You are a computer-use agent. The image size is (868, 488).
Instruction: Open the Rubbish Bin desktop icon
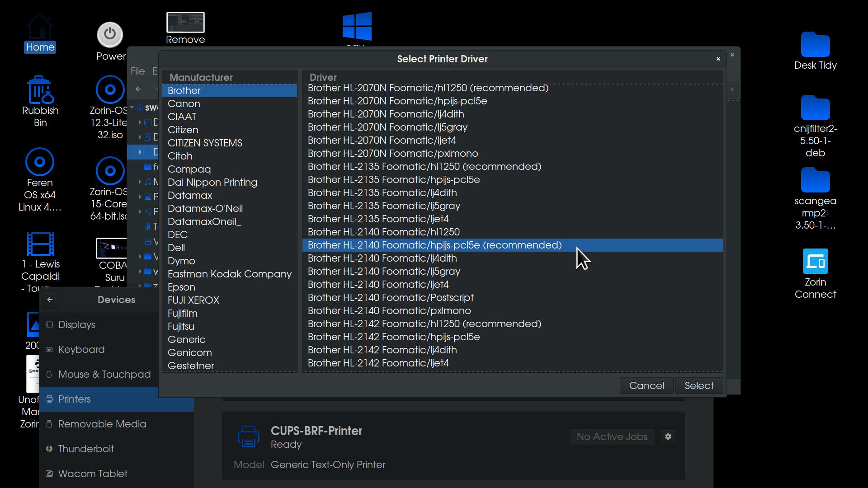(40, 90)
